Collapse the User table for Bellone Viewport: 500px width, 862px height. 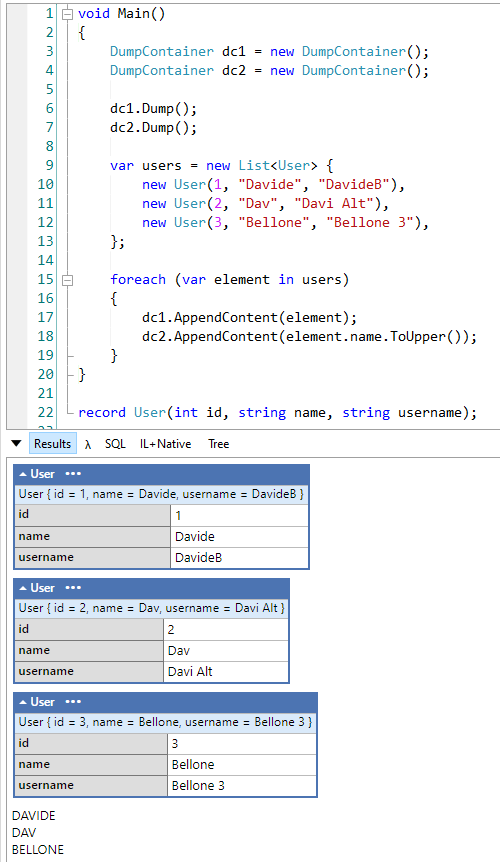[x=24, y=702]
